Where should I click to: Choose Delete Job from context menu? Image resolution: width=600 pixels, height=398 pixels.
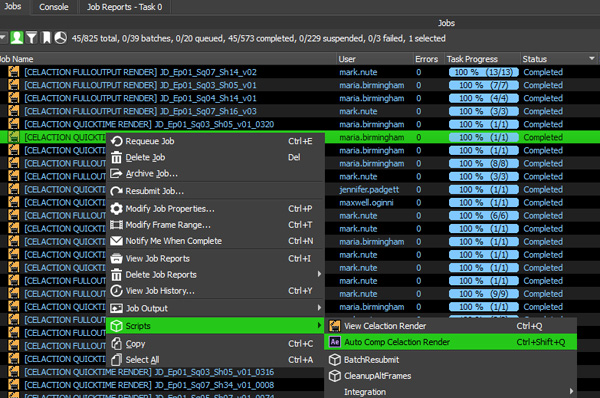(215, 157)
